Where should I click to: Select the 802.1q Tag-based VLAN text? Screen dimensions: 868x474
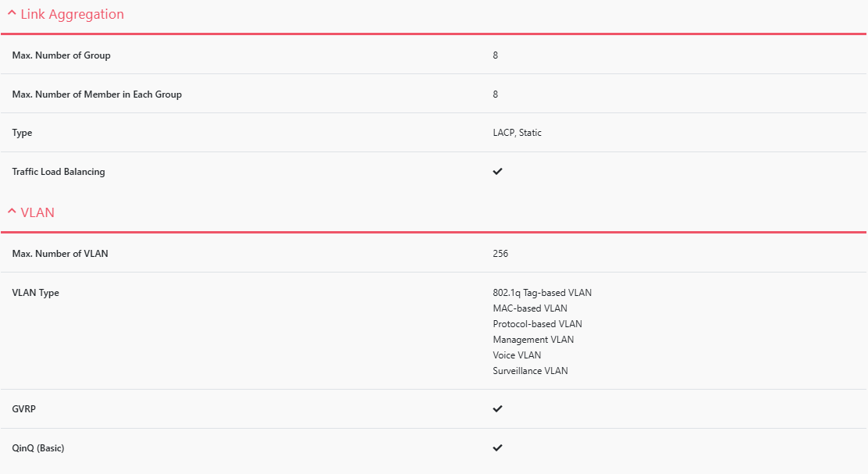click(542, 293)
